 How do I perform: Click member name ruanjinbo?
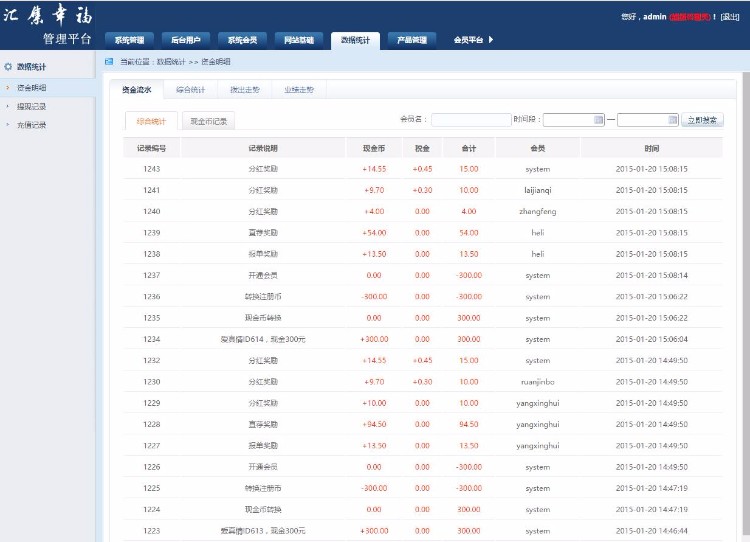[x=538, y=382]
